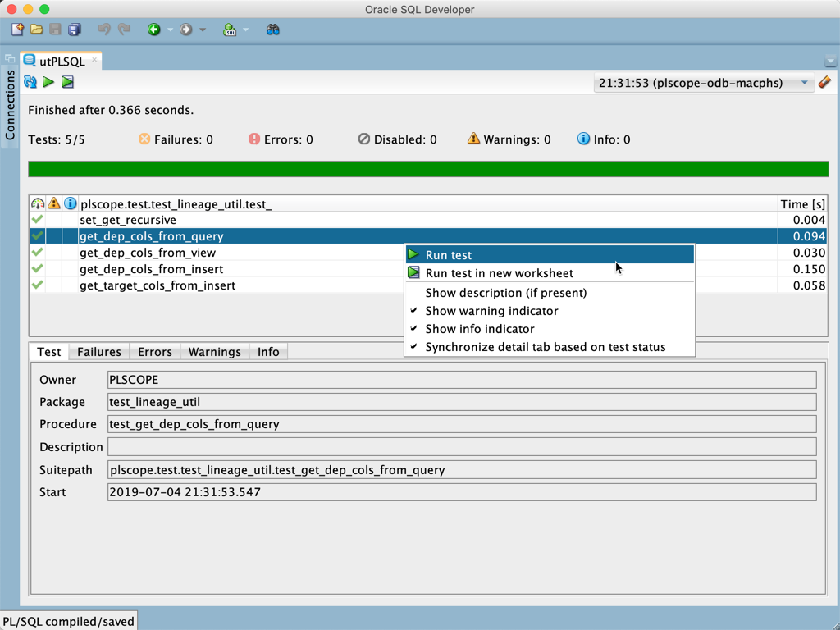The width and height of the screenshot is (840, 630).
Task: Click the eraser icon to clear the run
Action: (x=825, y=82)
